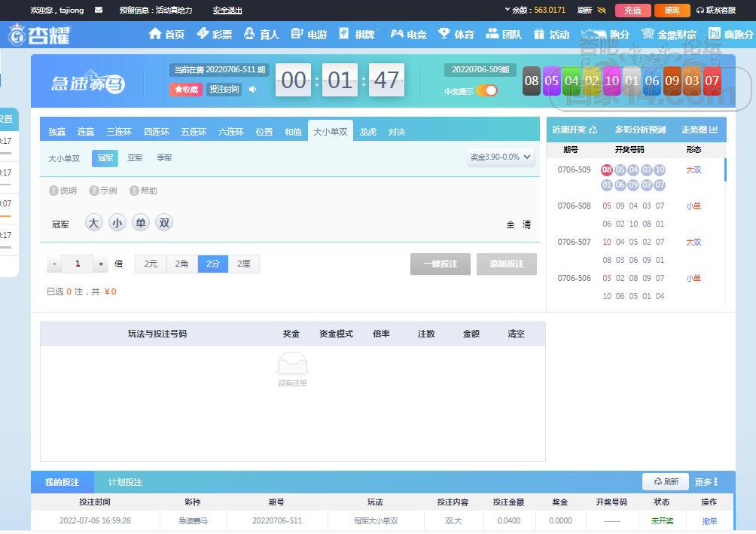
Task: Open the 示例 example icon
Action: (94, 191)
